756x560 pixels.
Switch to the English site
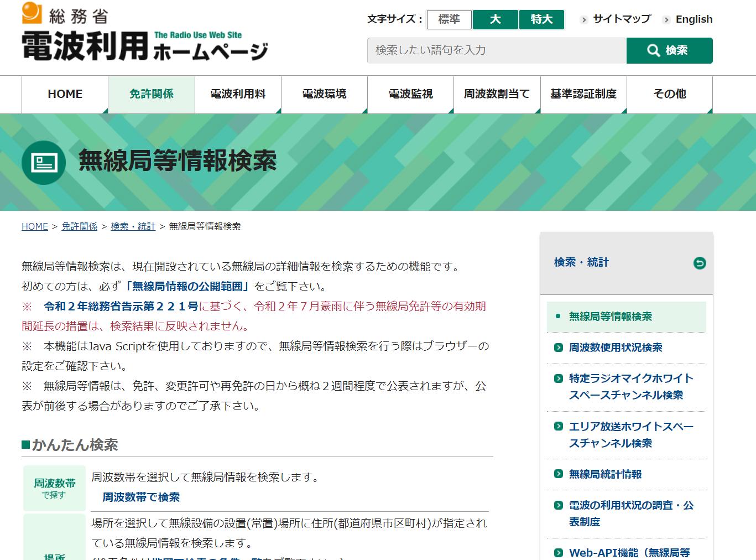[x=694, y=19]
